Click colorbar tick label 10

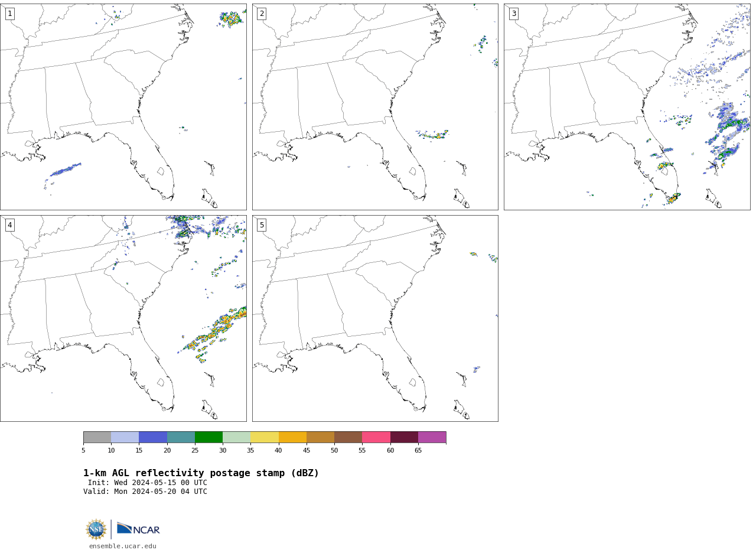coord(111,450)
